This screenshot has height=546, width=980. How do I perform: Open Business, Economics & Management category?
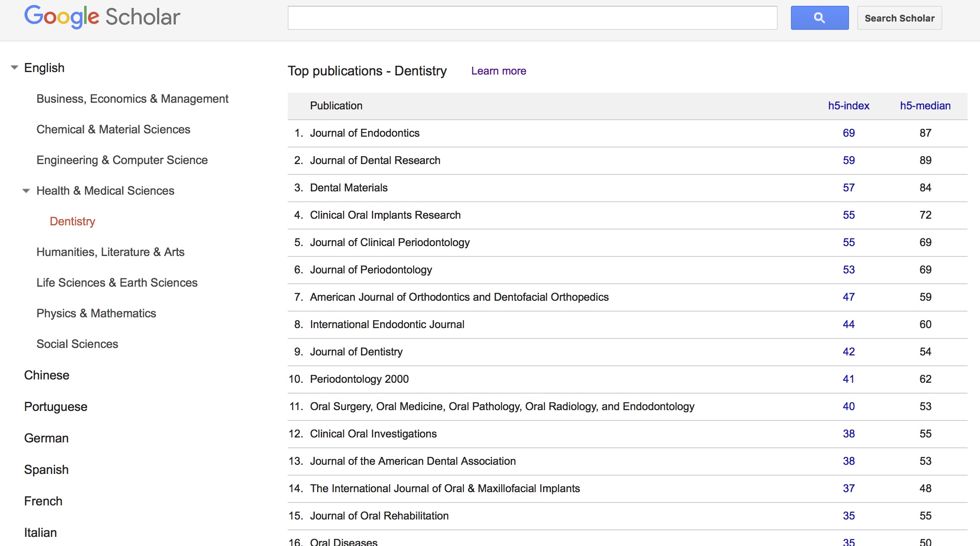[132, 99]
